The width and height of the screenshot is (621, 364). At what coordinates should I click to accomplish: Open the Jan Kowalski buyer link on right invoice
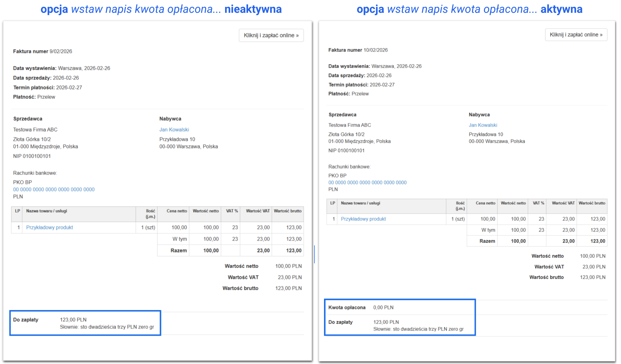click(483, 125)
